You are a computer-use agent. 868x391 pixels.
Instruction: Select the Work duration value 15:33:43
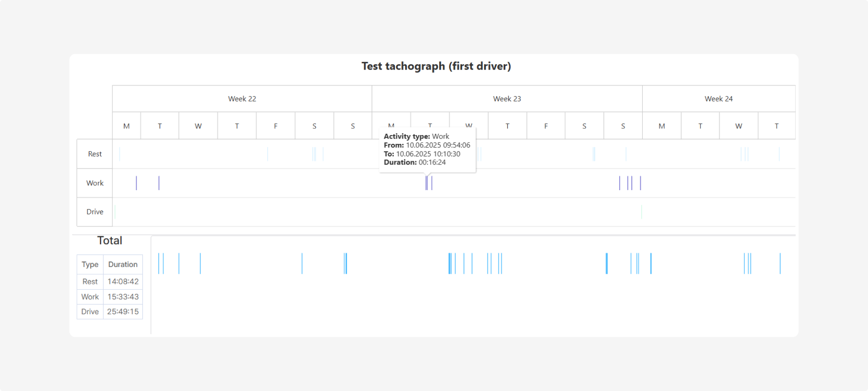pos(123,297)
